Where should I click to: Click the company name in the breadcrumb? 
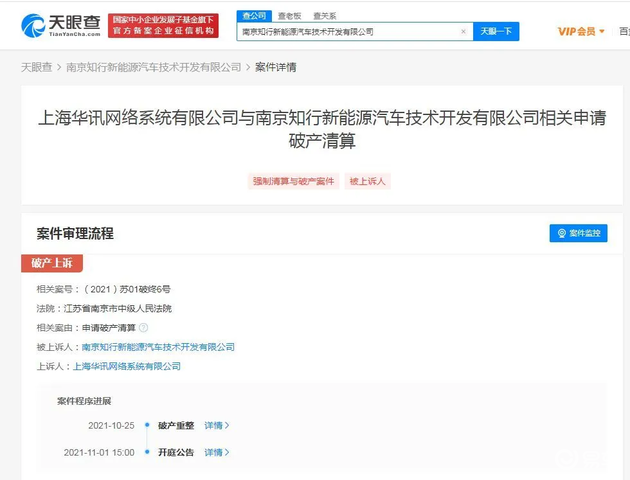pyautogui.click(x=154, y=67)
